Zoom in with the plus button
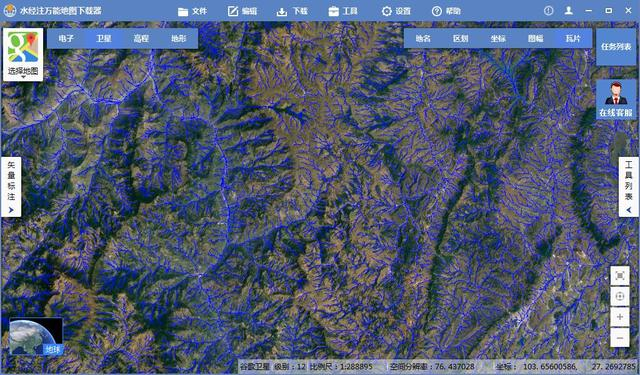 620,317
